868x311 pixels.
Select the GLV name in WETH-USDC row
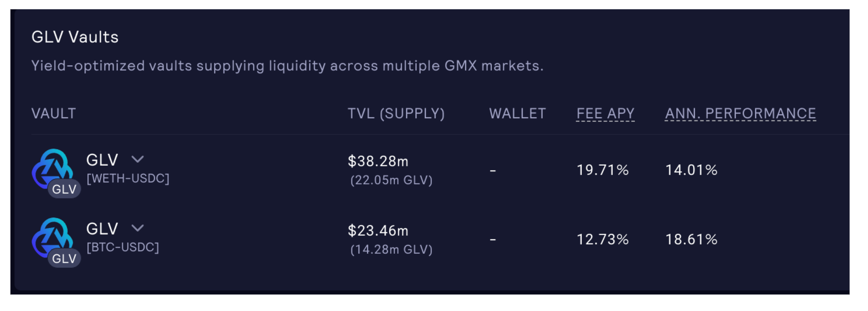[102, 160]
